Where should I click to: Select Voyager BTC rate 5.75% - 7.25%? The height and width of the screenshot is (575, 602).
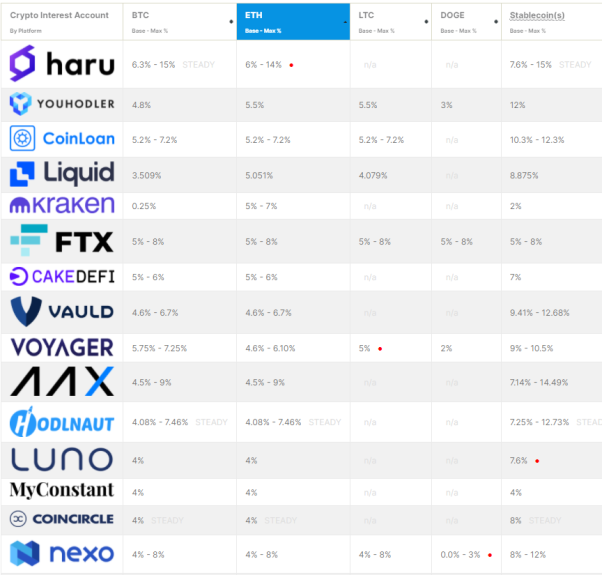tap(159, 348)
